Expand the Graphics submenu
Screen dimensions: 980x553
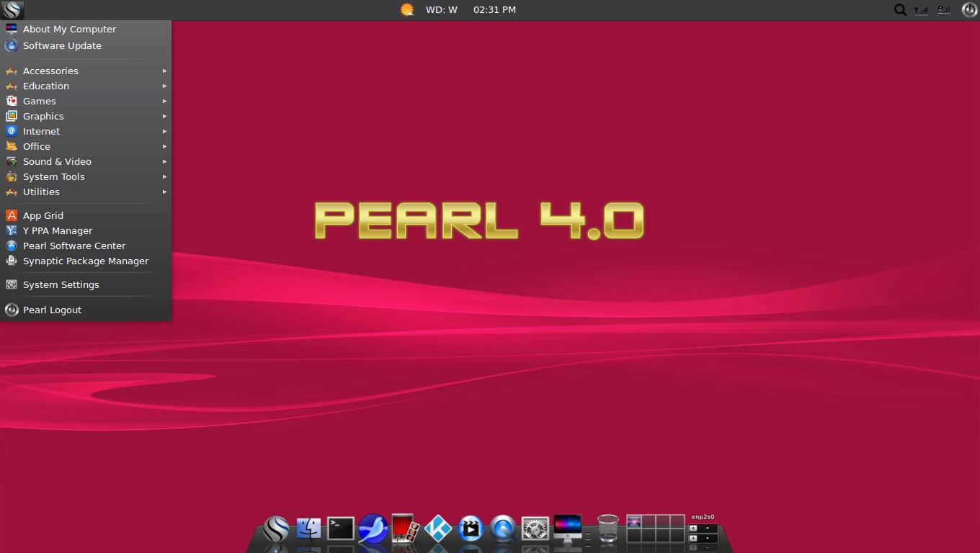[x=86, y=116]
